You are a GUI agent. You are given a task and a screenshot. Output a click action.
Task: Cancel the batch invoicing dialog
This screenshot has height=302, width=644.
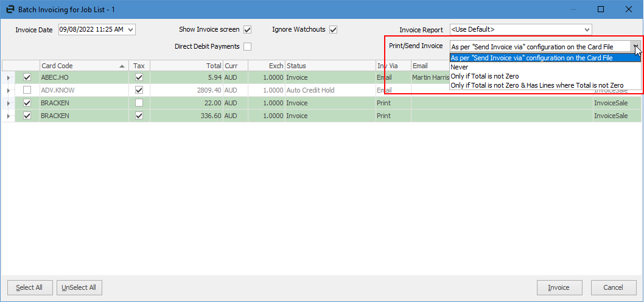click(612, 287)
